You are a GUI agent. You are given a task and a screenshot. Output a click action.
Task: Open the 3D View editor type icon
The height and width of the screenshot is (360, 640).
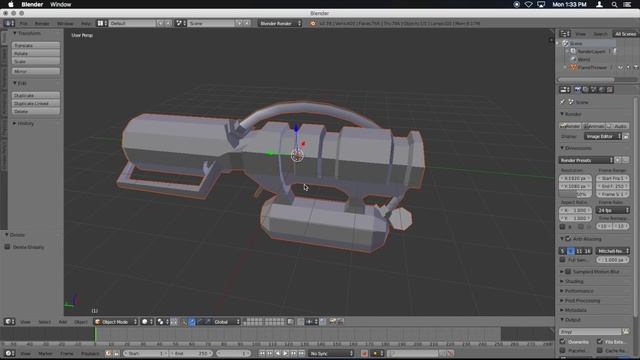point(9,322)
